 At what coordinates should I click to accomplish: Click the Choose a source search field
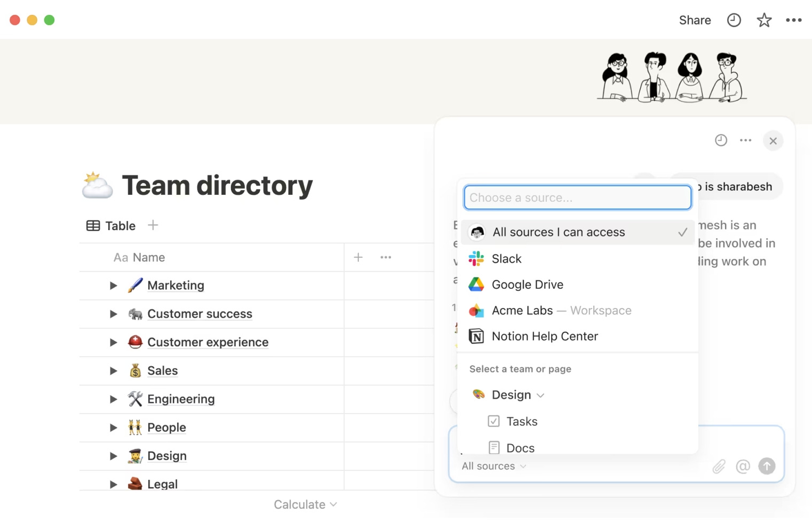pos(578,197)
